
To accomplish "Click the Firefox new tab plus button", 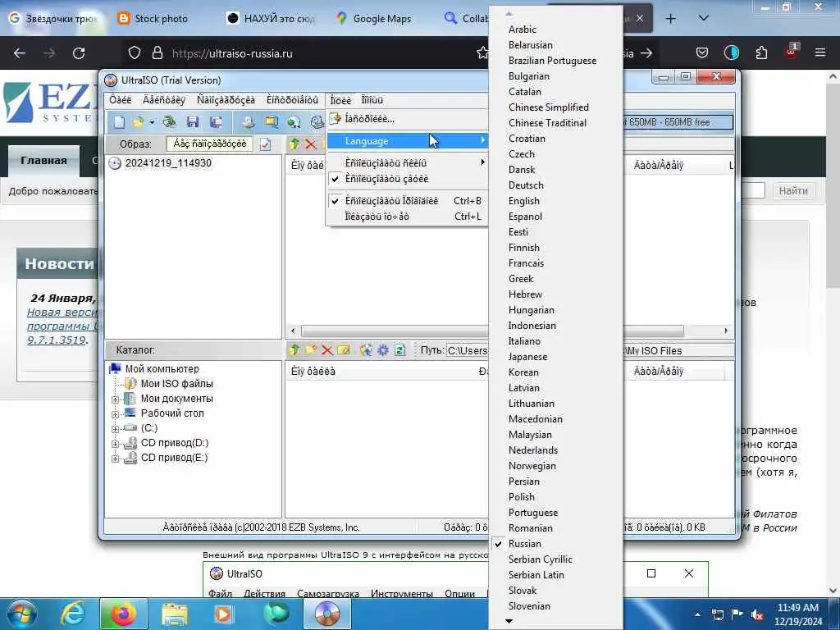I will 670,19.
